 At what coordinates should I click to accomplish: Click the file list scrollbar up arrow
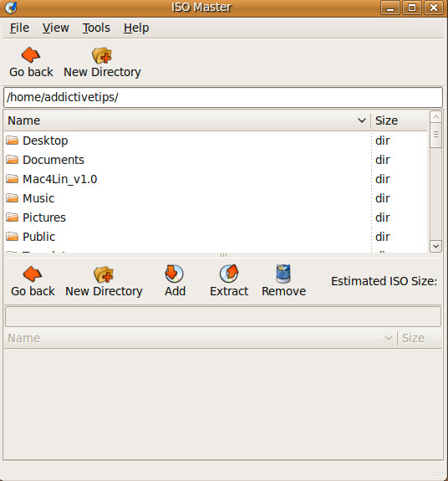click(435, 117)
